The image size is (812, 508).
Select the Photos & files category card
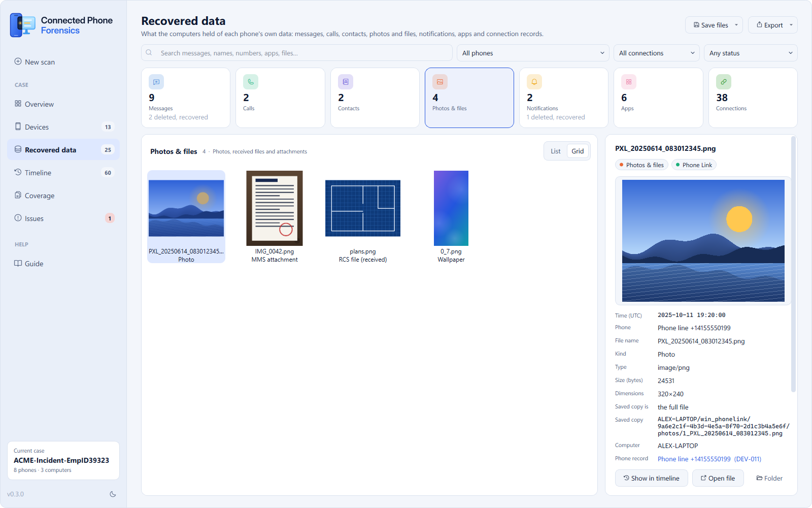tap(469, 98)
